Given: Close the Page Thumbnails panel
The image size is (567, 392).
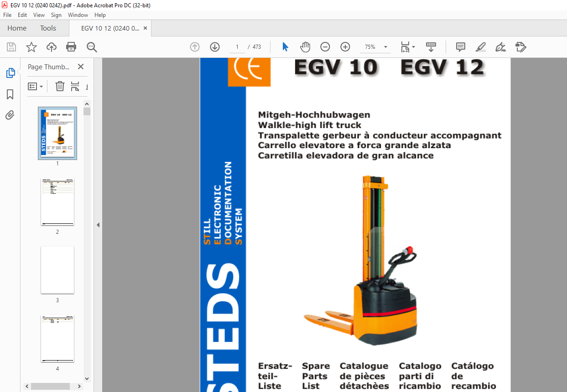Looking at the screenshot, I should (81, 67).
